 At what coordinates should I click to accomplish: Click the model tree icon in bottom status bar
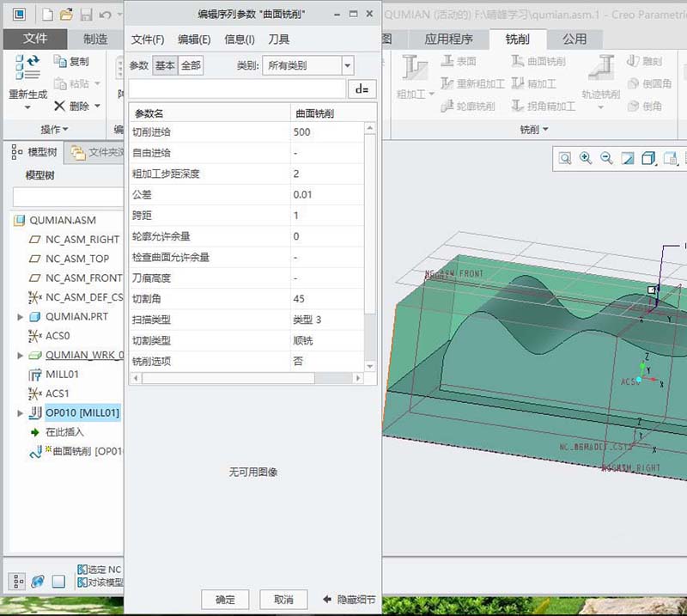(17, 582)
